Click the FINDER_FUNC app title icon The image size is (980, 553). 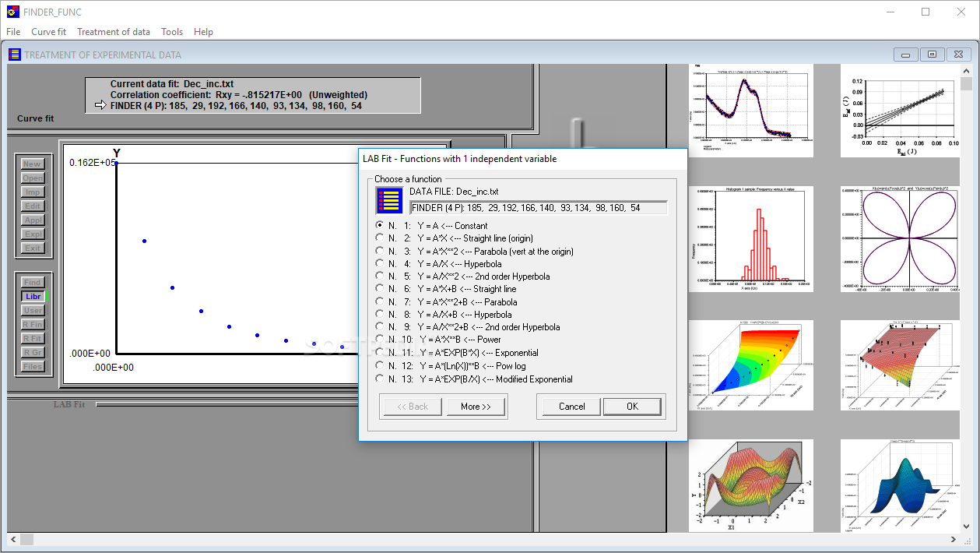(x=12, y=12)
